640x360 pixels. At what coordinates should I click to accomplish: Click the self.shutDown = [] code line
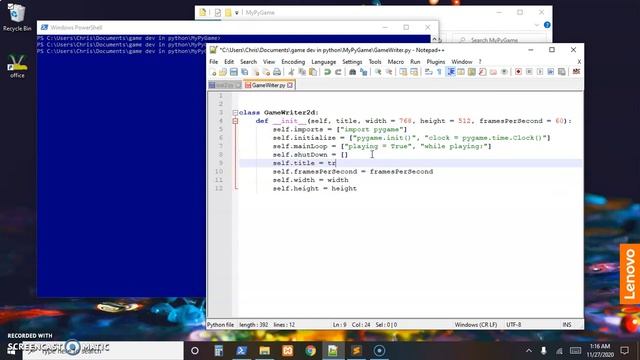[310, 155]
